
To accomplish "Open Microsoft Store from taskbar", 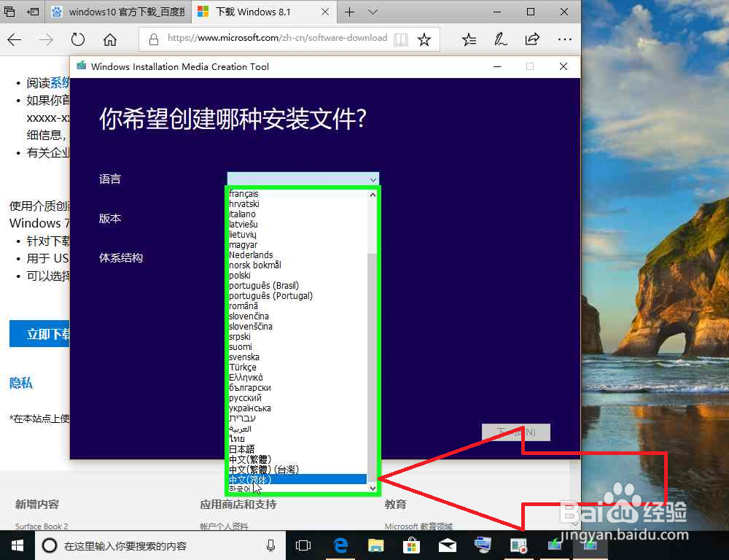I will 411,545.
